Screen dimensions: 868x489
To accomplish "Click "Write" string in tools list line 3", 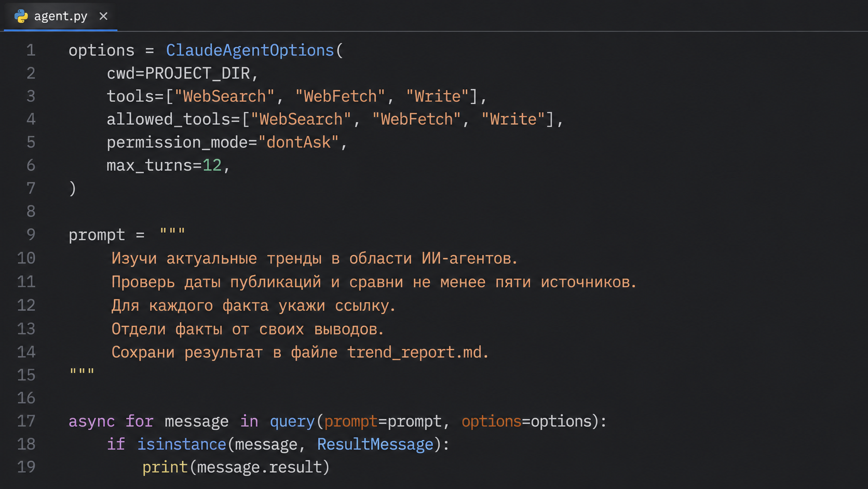I will [438, 96].
